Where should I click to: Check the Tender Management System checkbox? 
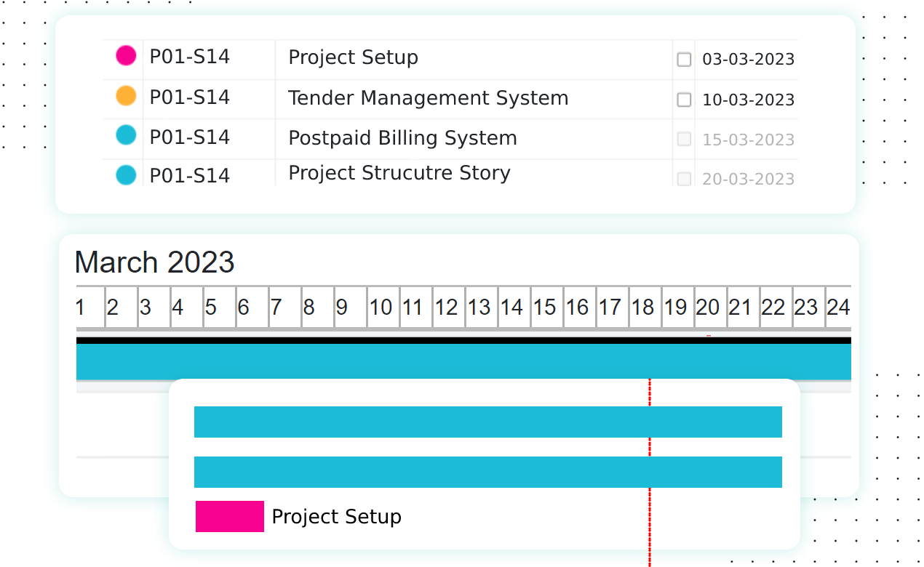point(684,100)
